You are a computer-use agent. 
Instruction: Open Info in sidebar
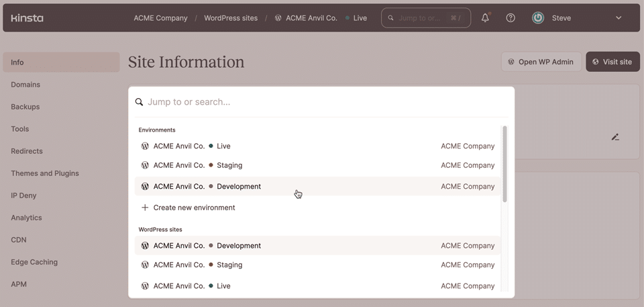coord(61,62)
